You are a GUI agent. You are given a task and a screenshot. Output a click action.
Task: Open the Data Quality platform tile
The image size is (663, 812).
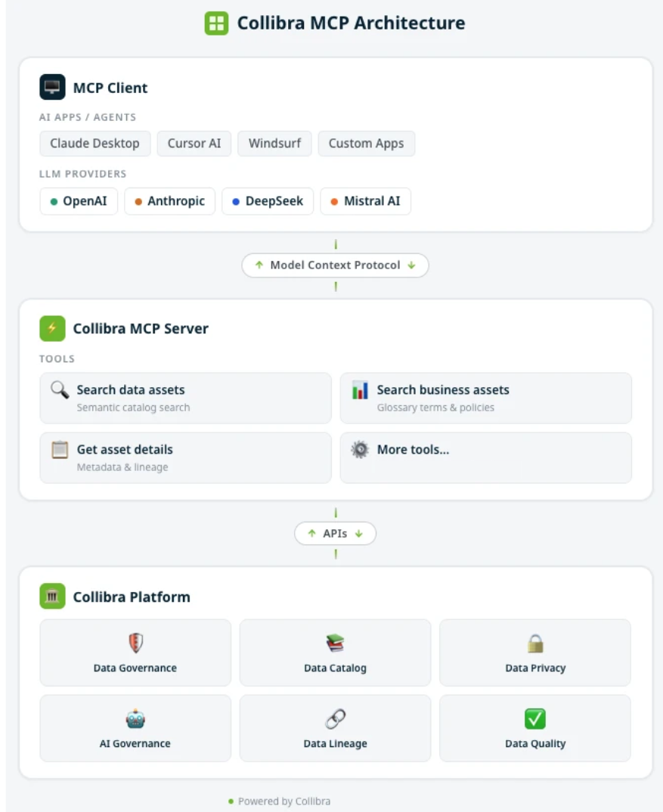pos(535,728)
